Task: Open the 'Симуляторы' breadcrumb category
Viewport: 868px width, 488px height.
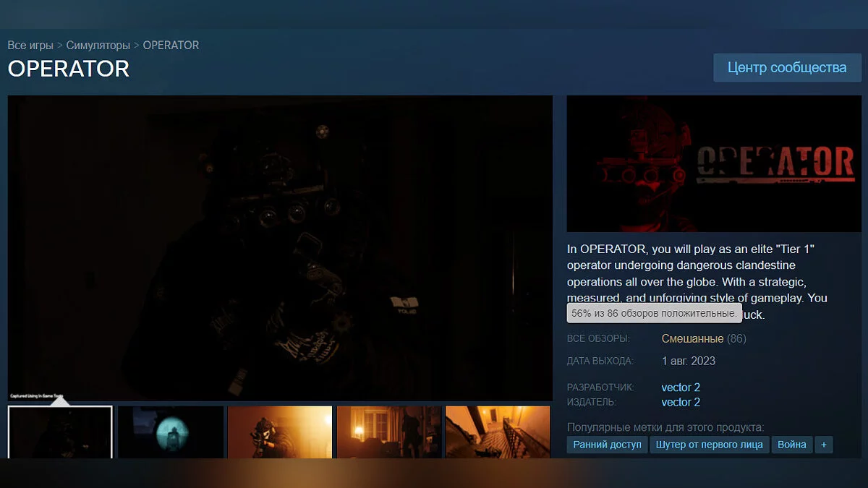Action: pyautogui.click(x=98, y=46)
